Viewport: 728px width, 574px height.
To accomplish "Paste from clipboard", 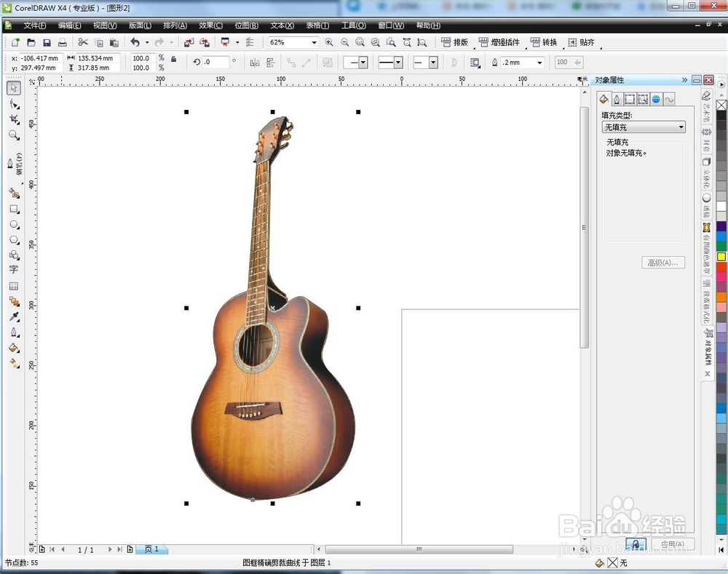I will 114,42.
